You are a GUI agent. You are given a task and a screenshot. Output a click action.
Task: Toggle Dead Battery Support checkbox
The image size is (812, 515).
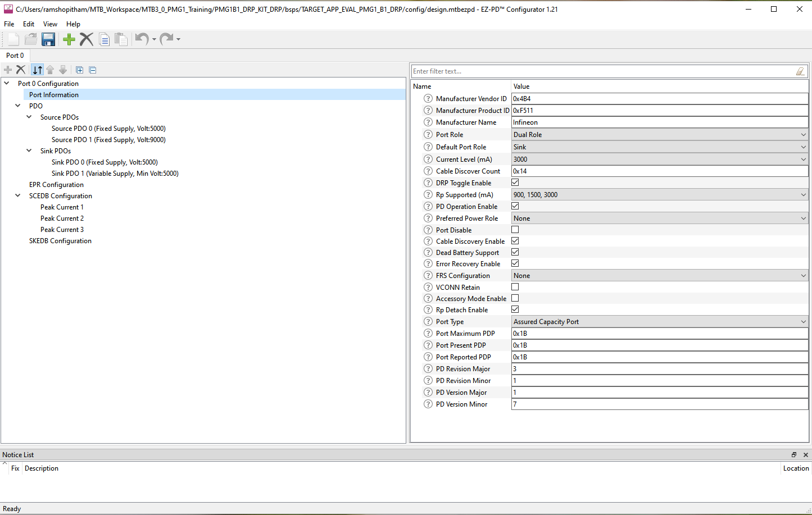pyautogui.click(x=515, y=252)
